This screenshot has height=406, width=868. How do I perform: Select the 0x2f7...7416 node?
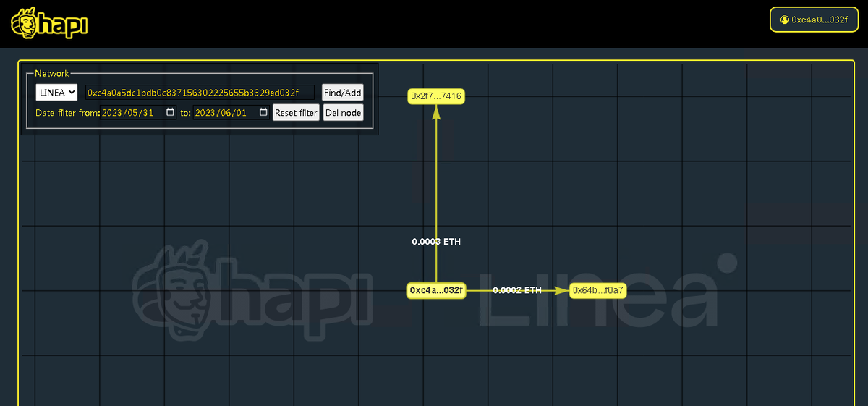coord(436,96)
